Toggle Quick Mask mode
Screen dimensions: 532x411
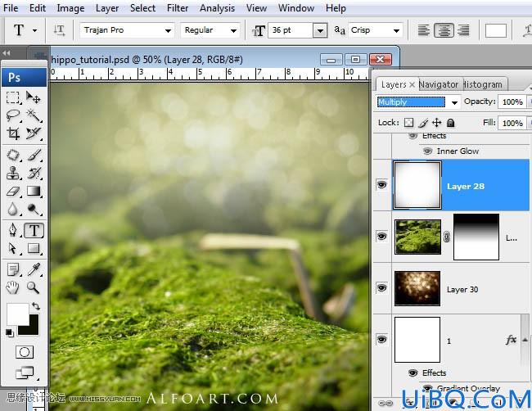coord(25,352)
